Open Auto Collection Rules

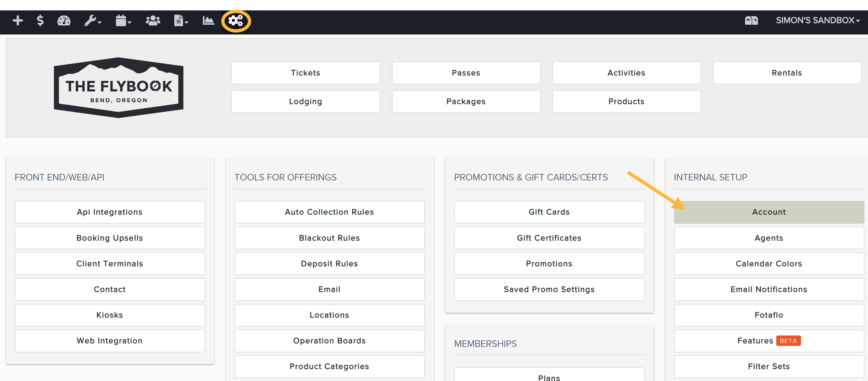pos(329,212)
